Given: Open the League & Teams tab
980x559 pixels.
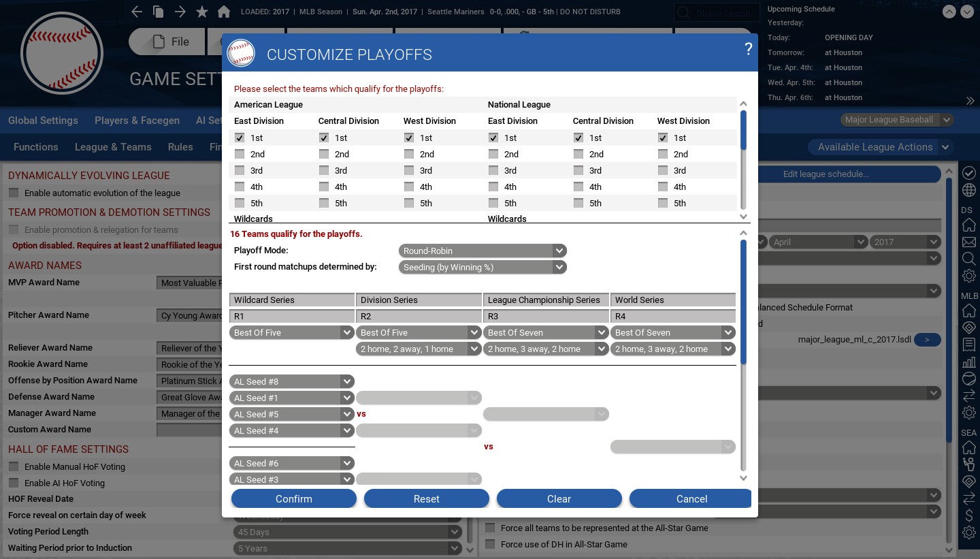Looking at the screenshot, I should click(113, 147).
